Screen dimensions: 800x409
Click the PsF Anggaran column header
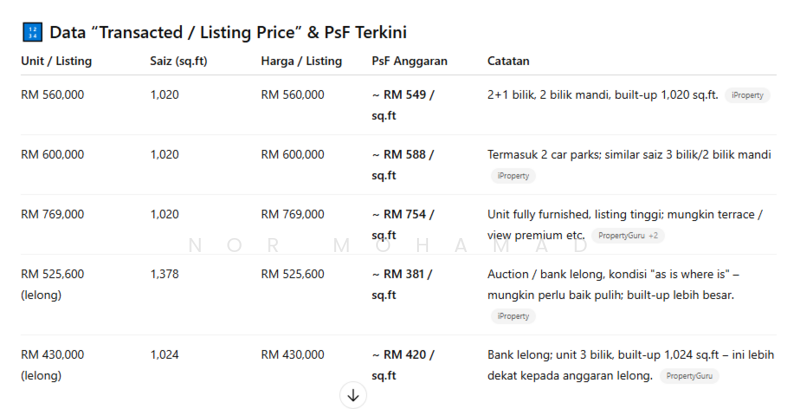[x=409, y=61]
